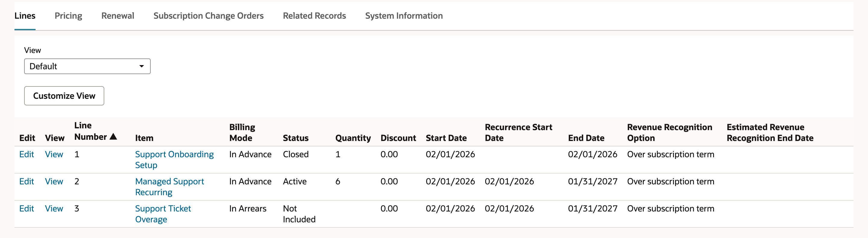Click quantity 6 for Managed Support Recurring
Viewport: 868px width, 238px height.
338,181
